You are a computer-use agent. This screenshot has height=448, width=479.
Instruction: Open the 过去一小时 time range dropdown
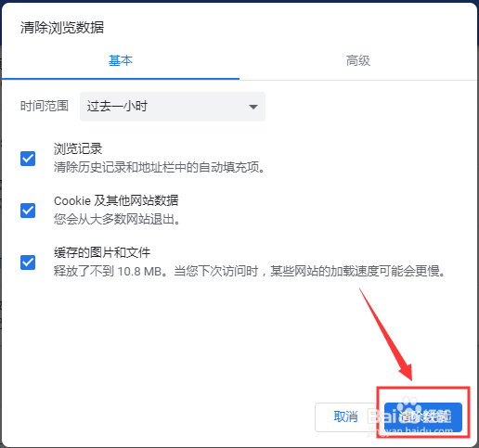pyautogui.click(x=173, y=107)
